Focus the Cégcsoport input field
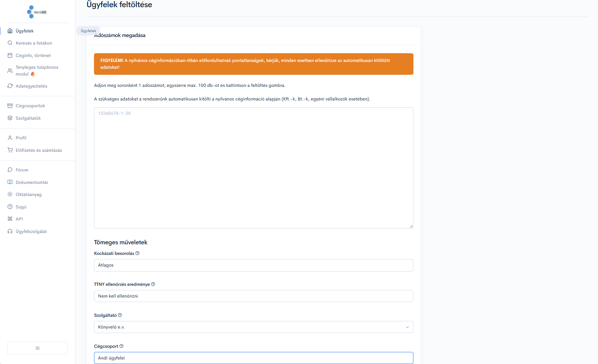The image size is (598, 364). pyautogui.click(x=253, y=358)
